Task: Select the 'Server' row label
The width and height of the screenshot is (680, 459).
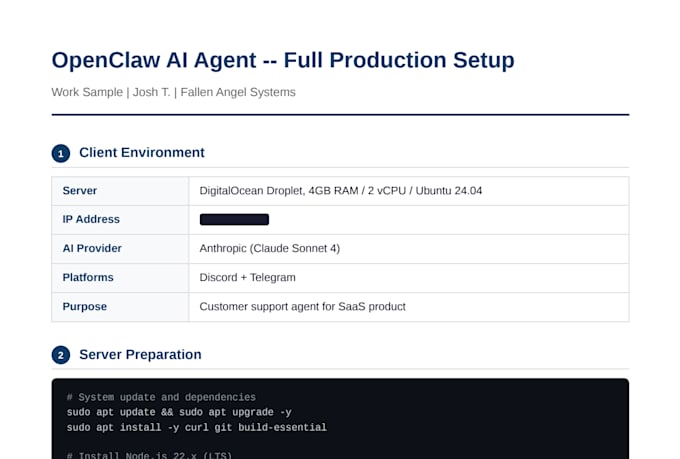Action: [x=80, y=191]
